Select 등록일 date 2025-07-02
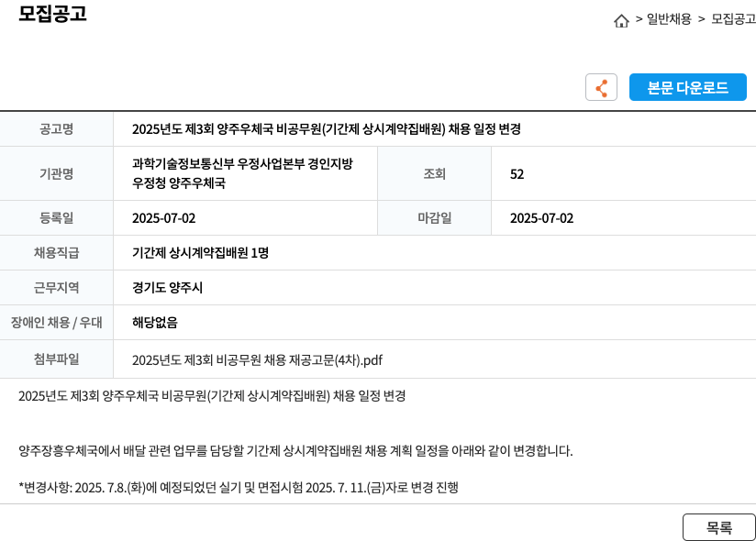 pos(164,218)
